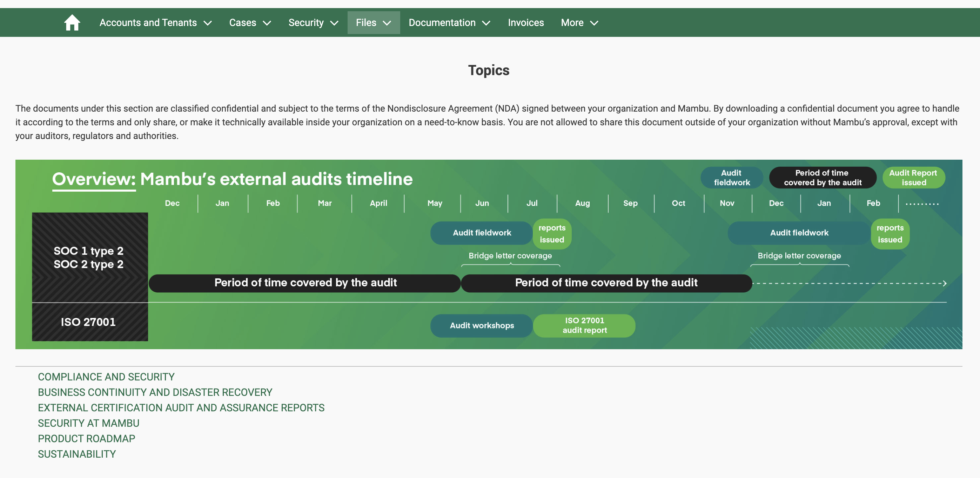Screen dimensions: 980x478
Task: Click the Home icon in navigation bar
Action: [72, 23]
